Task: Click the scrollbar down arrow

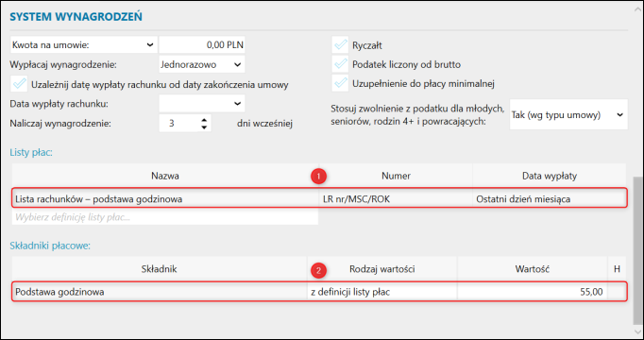Action: coord(638,331)
